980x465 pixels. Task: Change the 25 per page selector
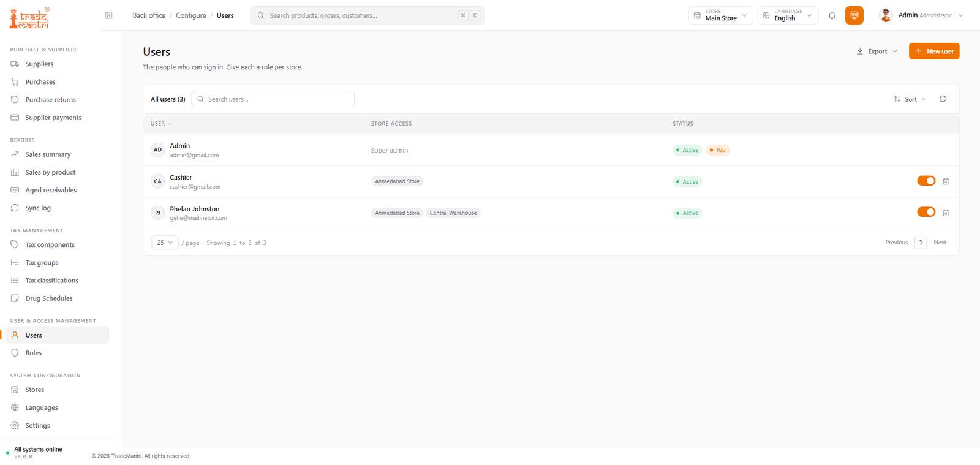pyautogui.click(x=165, y=243)
